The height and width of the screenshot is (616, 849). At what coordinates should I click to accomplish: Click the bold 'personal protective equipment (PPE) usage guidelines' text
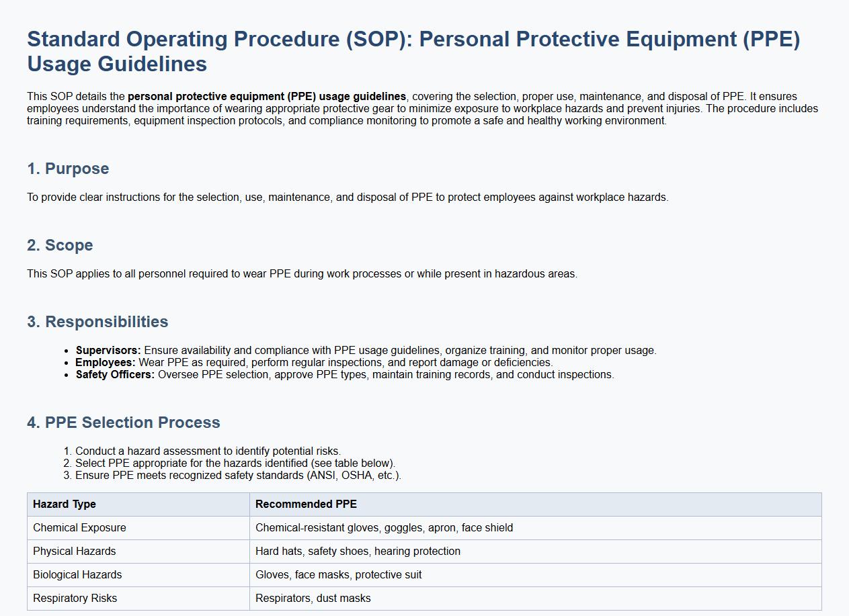(x=267, y=97)
